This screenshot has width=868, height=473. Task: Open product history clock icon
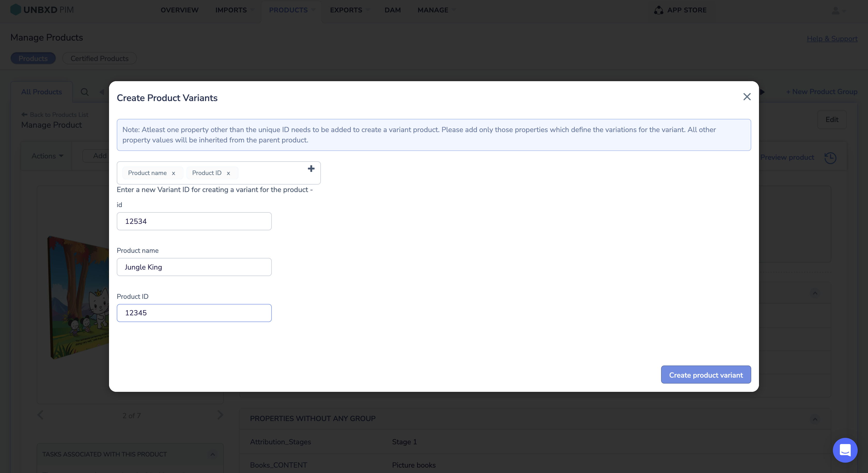(830, 158)
